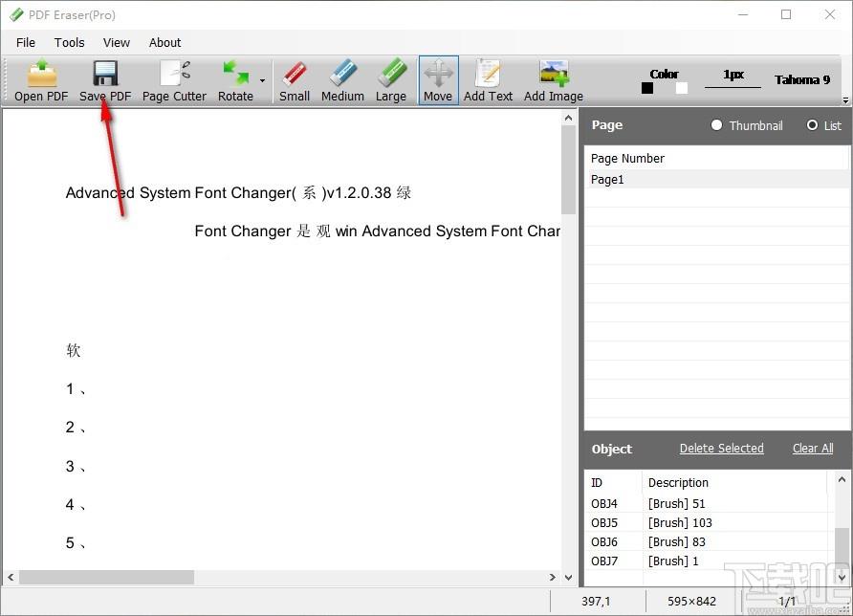Viewport: 853px width, 616px height.
Task: Select the Thumbnail radio button
Action: [716, 125]
